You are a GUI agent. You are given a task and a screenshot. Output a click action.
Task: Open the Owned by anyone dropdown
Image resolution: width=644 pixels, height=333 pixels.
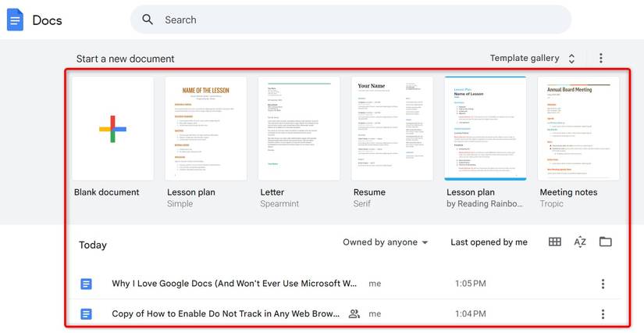(386, 242)
